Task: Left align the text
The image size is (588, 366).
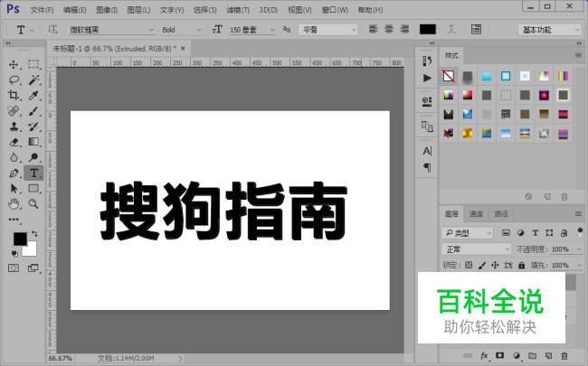Action: (373, 29)
